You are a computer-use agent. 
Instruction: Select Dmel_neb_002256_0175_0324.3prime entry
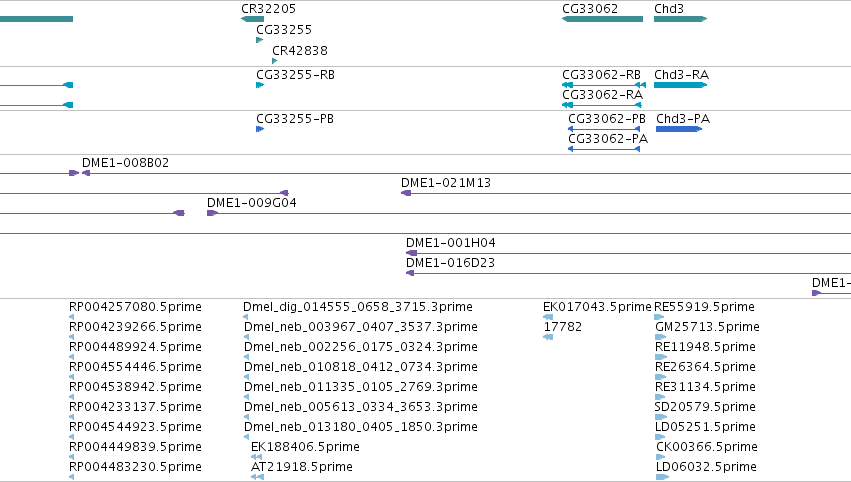[361, 347]
